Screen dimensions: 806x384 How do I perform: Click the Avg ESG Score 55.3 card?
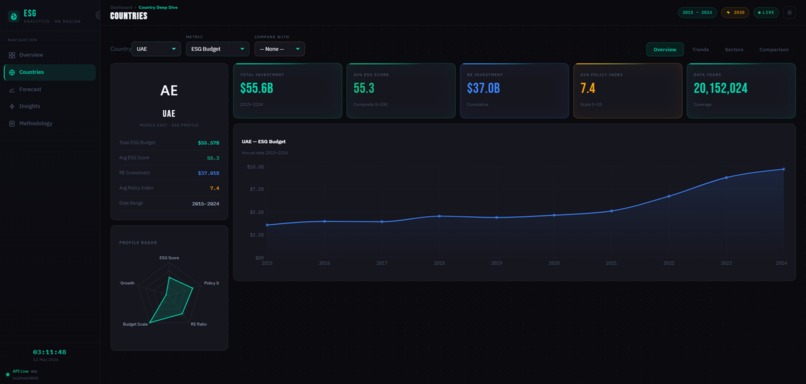pyautogui.click(x=401, y=90)
